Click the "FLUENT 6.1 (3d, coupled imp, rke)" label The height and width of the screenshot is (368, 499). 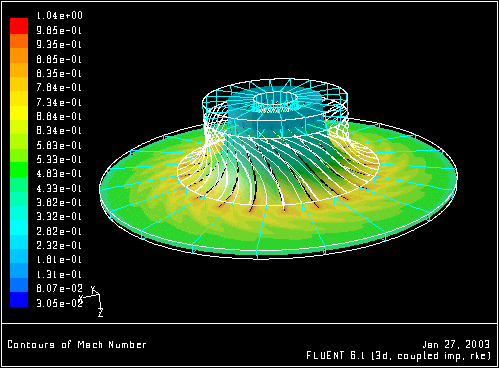[399, 356]
